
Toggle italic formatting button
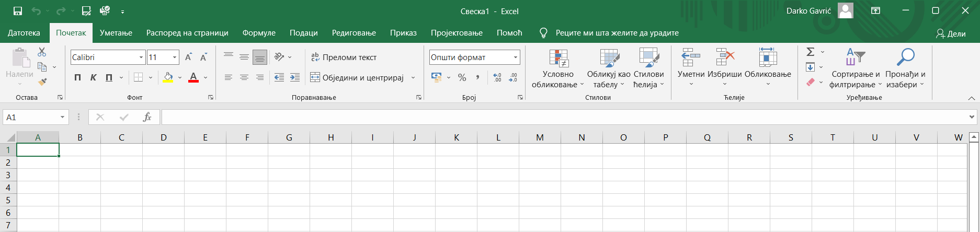coord(93,77)
